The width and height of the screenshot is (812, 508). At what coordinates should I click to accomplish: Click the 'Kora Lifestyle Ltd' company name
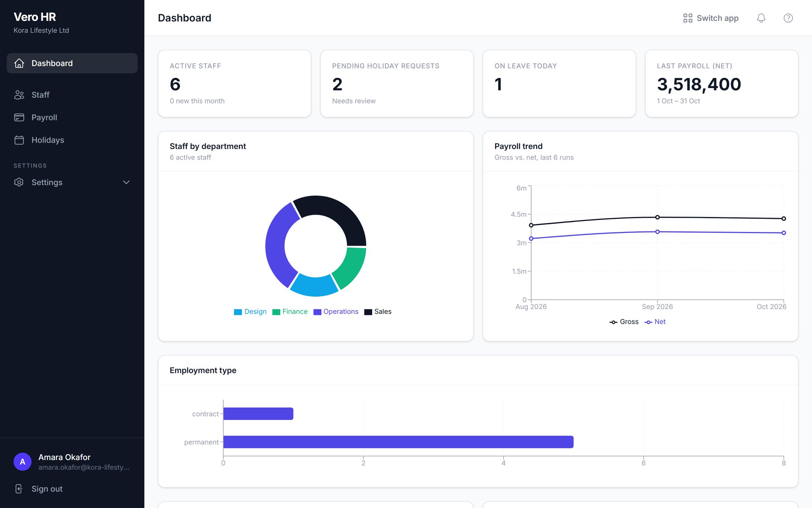point(41,30)
